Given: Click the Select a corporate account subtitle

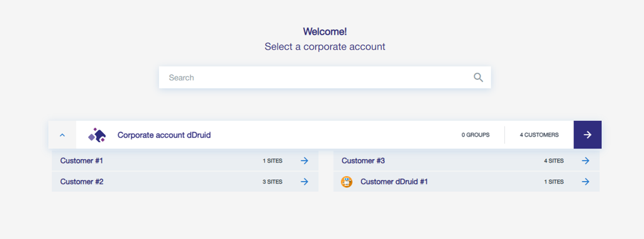Looking at the screenshot, I should coord(325,47).
